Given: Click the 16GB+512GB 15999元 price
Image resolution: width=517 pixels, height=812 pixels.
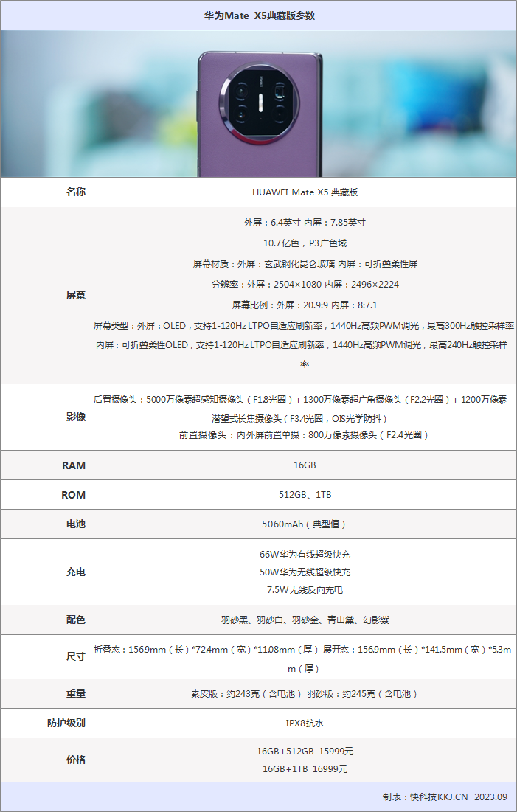Looking at the screenshot, I should 305,752.
